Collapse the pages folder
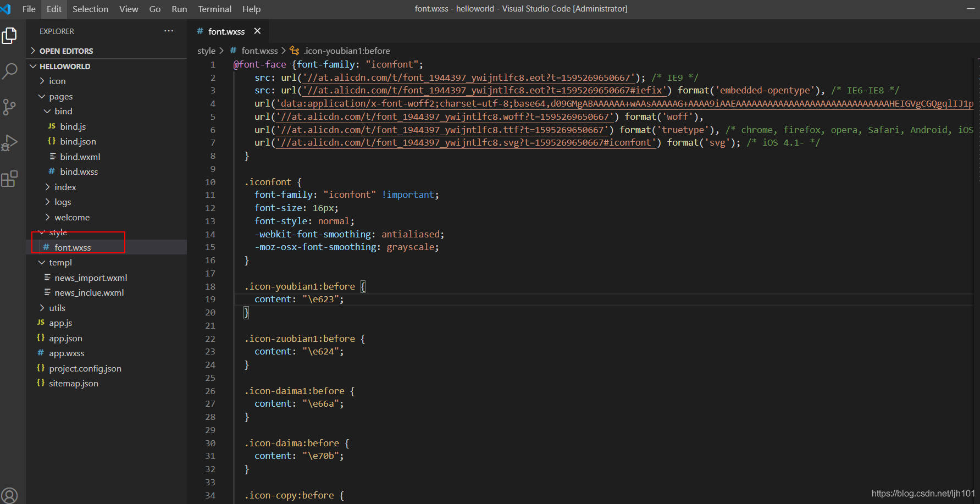The width and height of the screenshot is (980, 504). [x=60, y=96]
